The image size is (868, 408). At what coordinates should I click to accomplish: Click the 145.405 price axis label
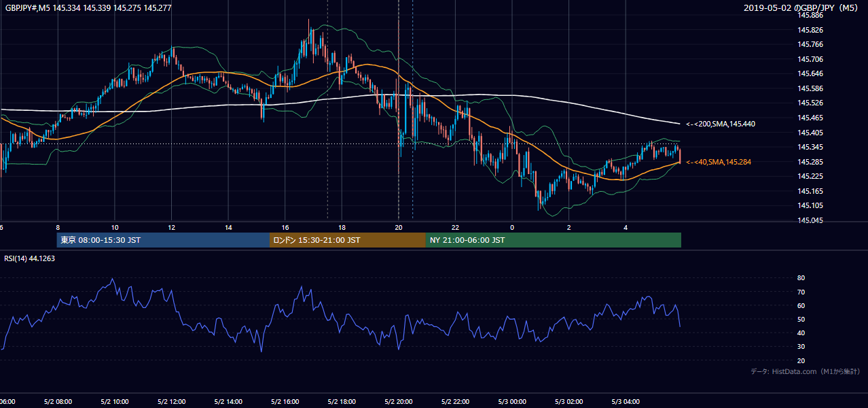tap(810, 133)
